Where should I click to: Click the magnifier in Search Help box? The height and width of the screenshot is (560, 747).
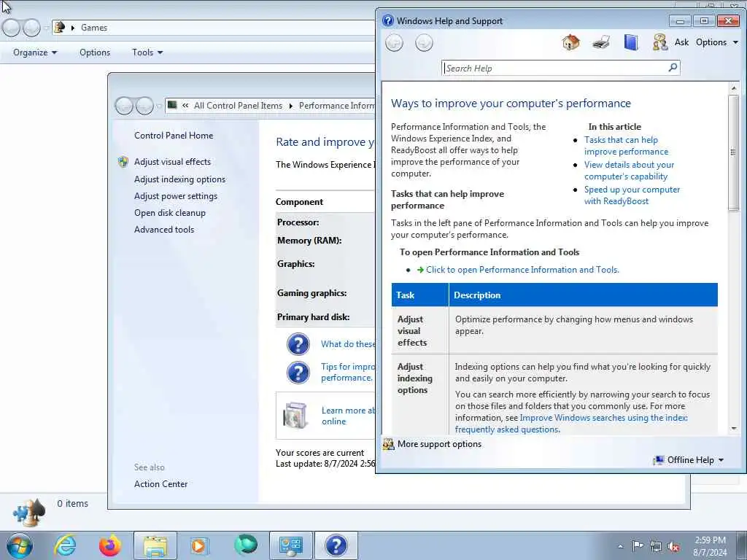pyautogui.click(x=673, y=68)
